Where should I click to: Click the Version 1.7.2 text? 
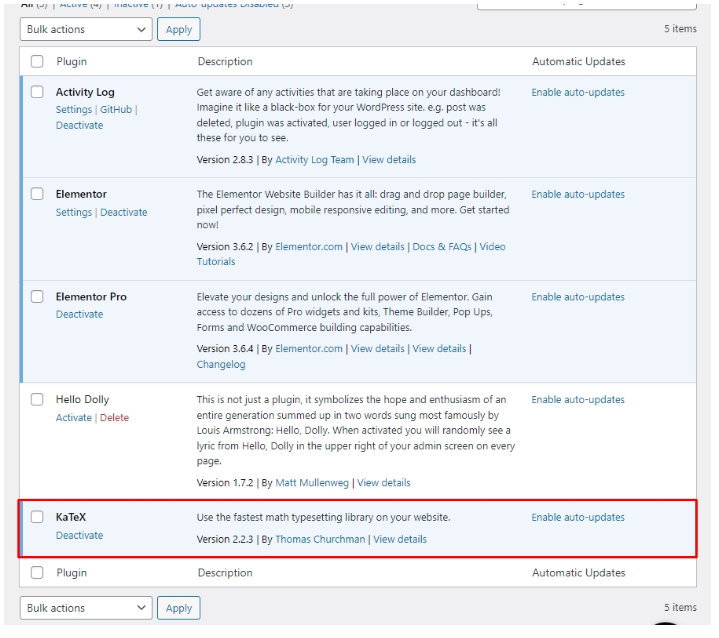pyautogui.click(x=225, y=483)
